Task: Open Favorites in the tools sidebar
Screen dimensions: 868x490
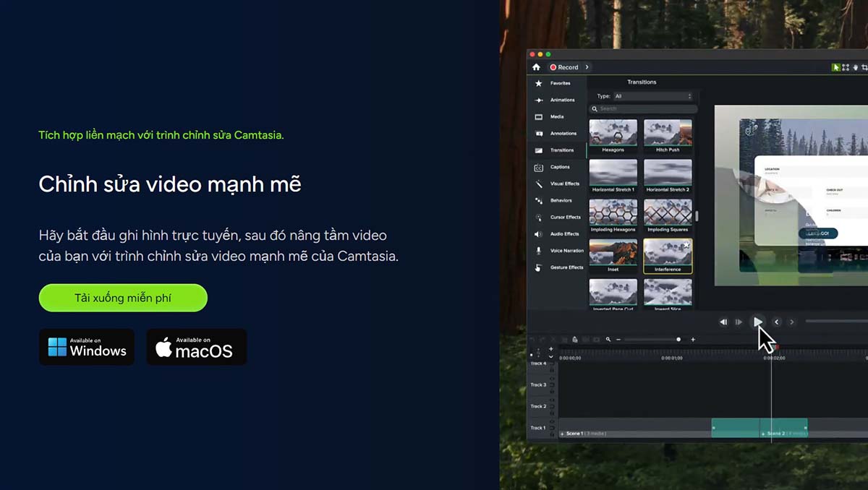Action: pyautogui.click(x=557, y=84)
